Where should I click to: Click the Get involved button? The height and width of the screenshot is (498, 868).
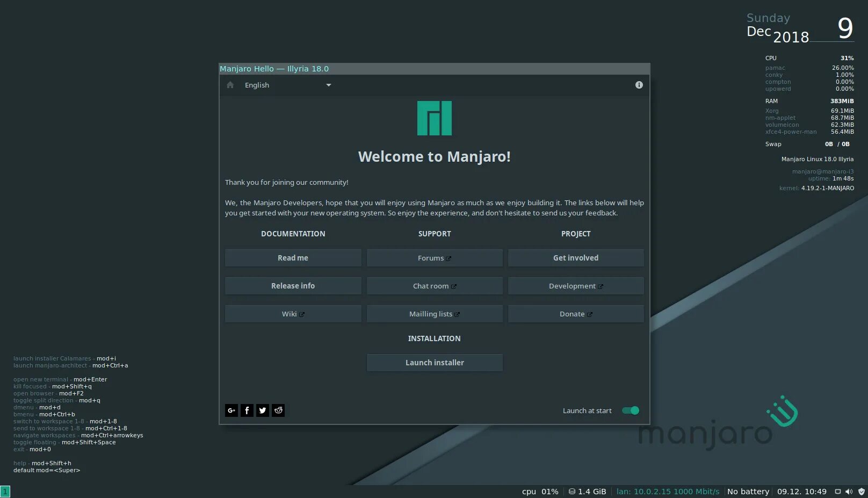pyautogui.click(x=576, y=258)
